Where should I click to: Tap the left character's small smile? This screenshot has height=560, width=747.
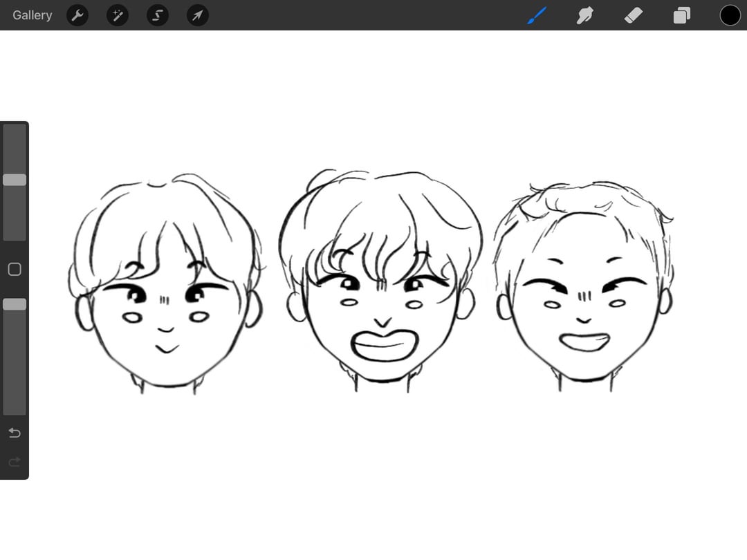tap(166, 348)
